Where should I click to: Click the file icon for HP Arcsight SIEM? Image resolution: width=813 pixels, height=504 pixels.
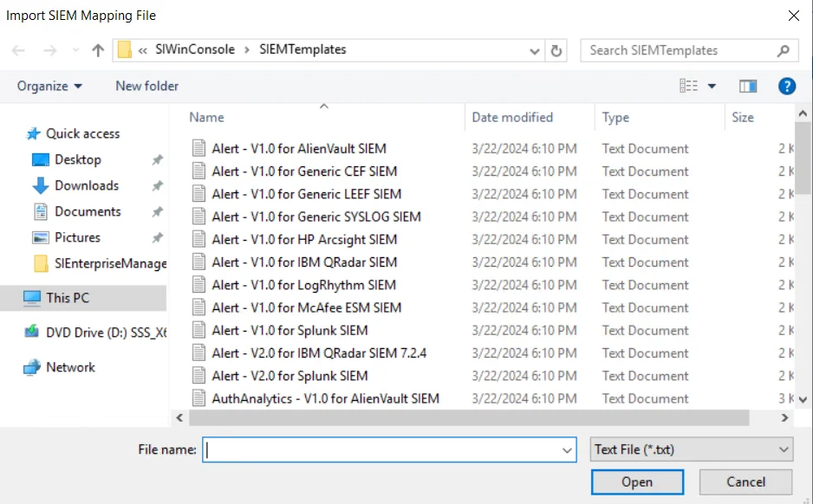(x=198, y=240)
